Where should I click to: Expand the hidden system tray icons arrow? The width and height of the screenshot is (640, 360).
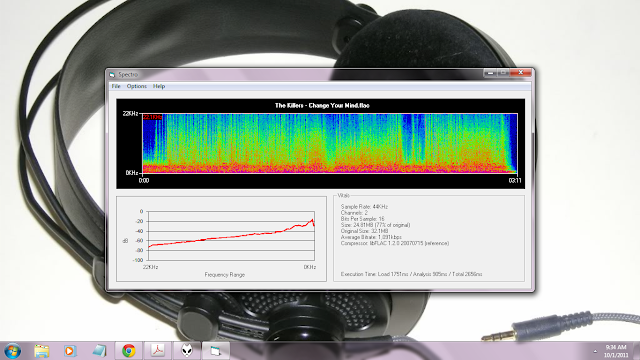[595, 351]
